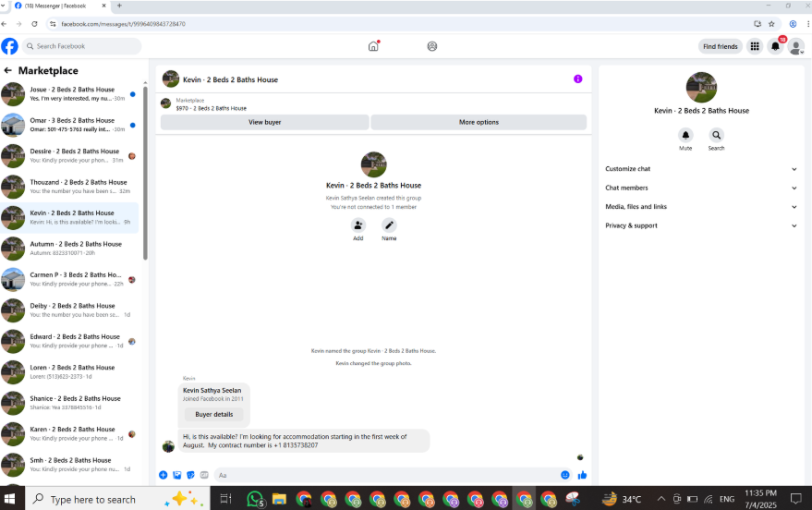Open Task View in the taskbar
Viewport: 812px width, 510px height.
[x=225, y=499]
